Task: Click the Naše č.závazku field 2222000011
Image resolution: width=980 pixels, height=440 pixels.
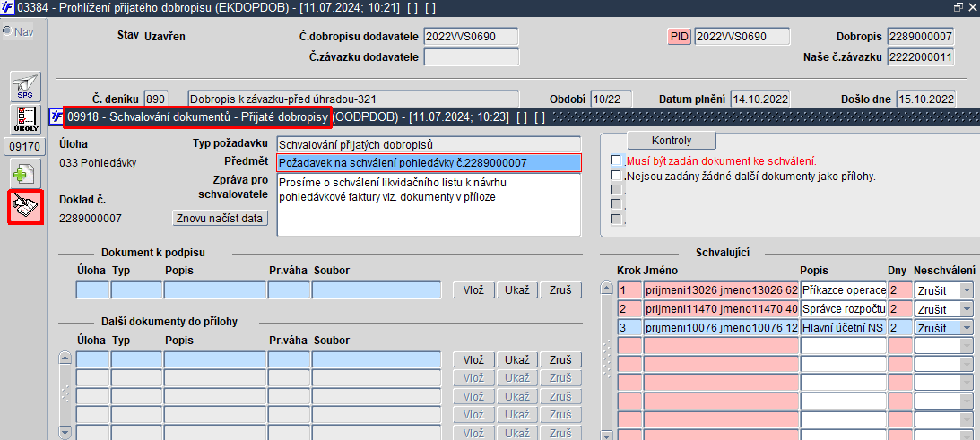Action: 921,57
